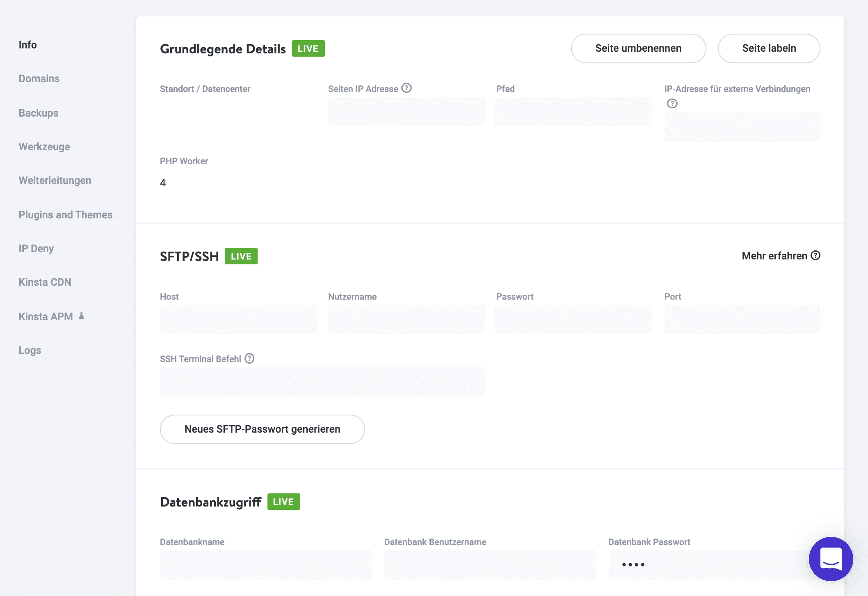Click the Werkzeuge sidebar icon

click(x=44, y=147)
